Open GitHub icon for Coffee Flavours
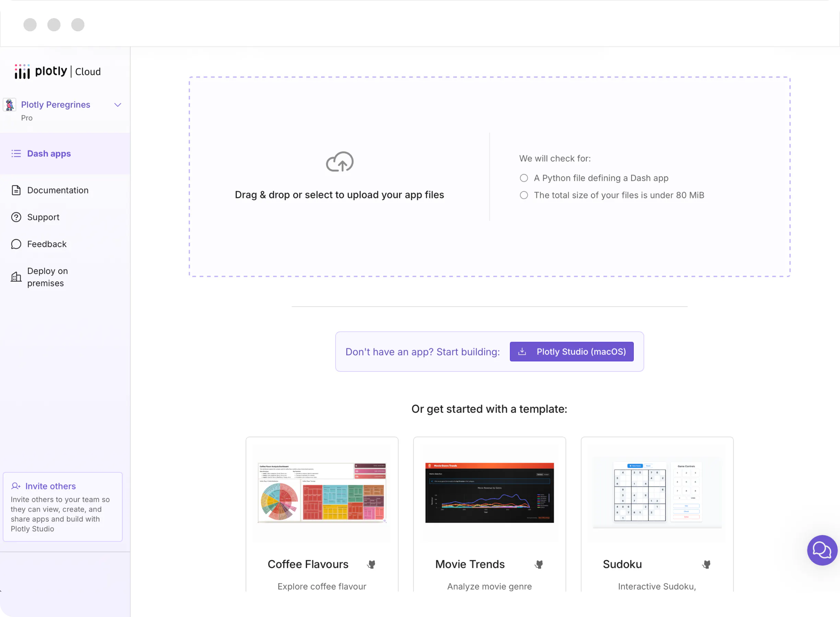 tap(371, 564)
